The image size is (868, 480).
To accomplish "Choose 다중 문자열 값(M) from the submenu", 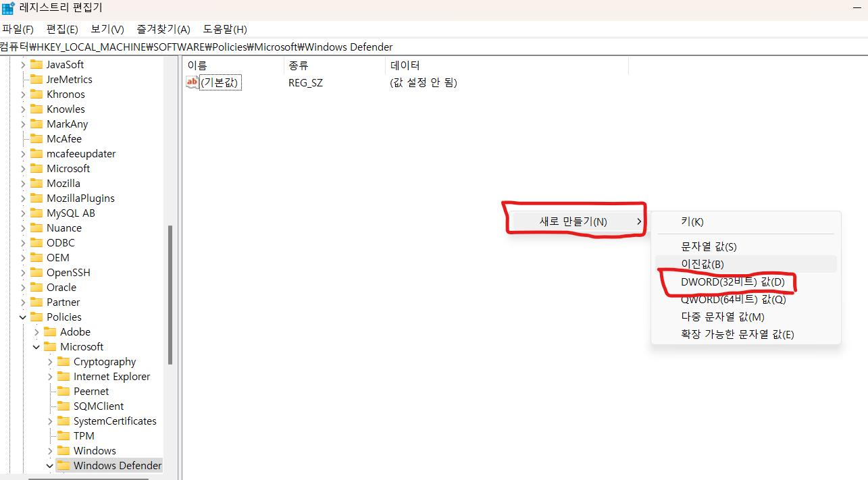I will coord(746,317).
